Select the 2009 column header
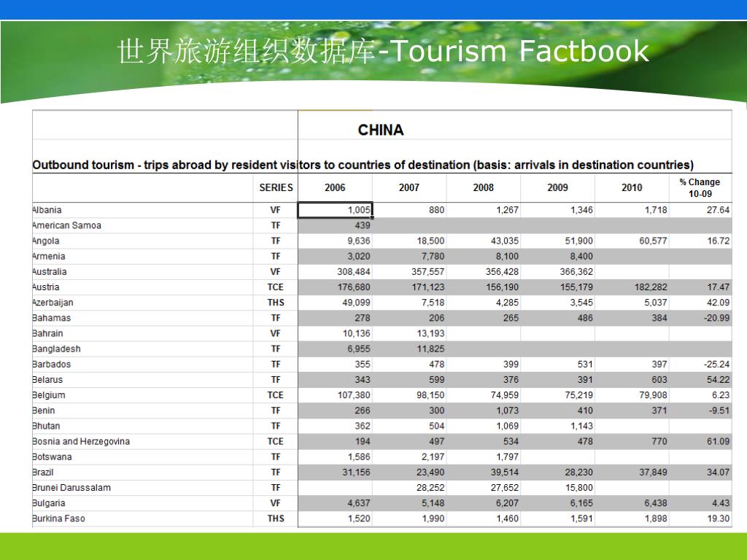The height and width of the screenshot is (560, 747). [558, 187]
